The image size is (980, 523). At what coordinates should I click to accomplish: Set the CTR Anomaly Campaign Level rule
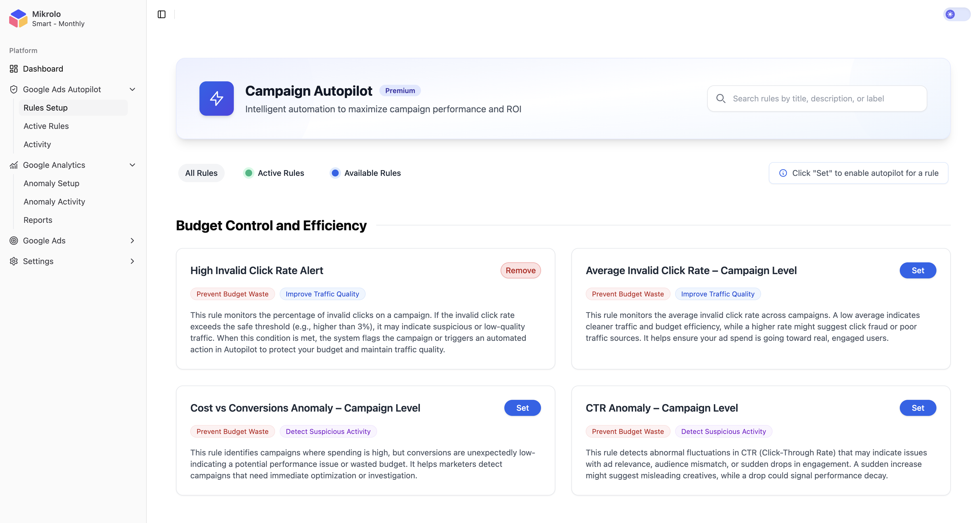click(917, 408)
